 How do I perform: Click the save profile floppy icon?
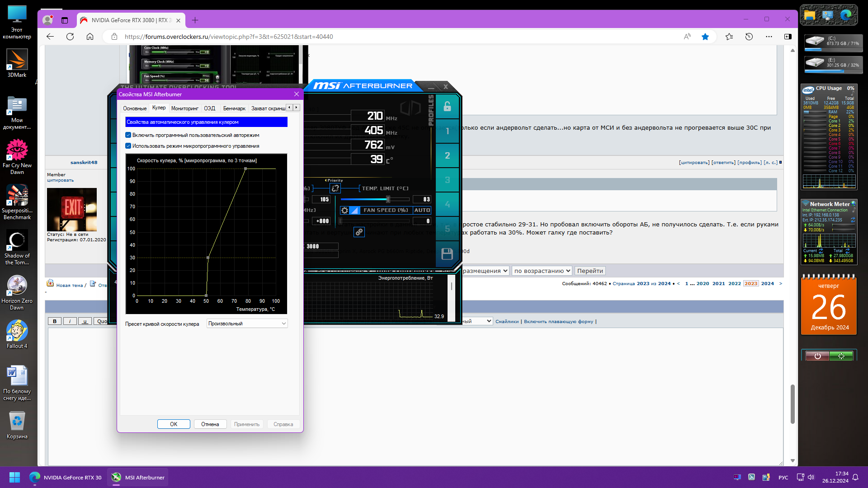(x=447, y=254)
